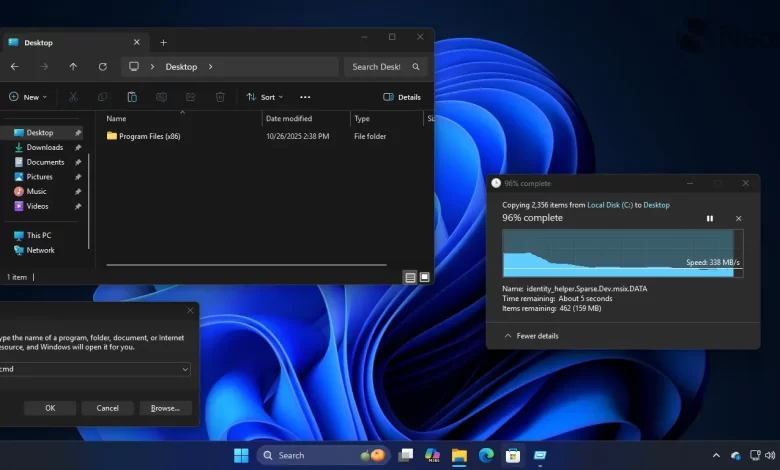Follow the Local Disk (C:) link
This screenshot has height=470, width=780.
tap(610, 205)
